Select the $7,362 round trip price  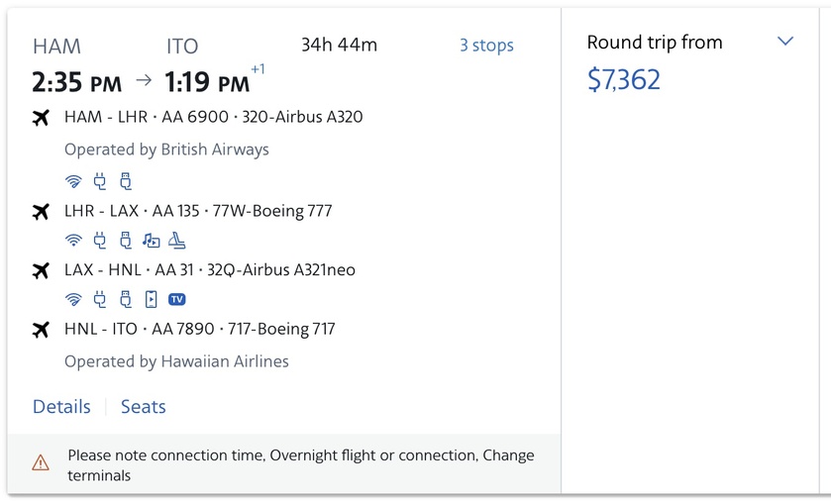point(624,79)
